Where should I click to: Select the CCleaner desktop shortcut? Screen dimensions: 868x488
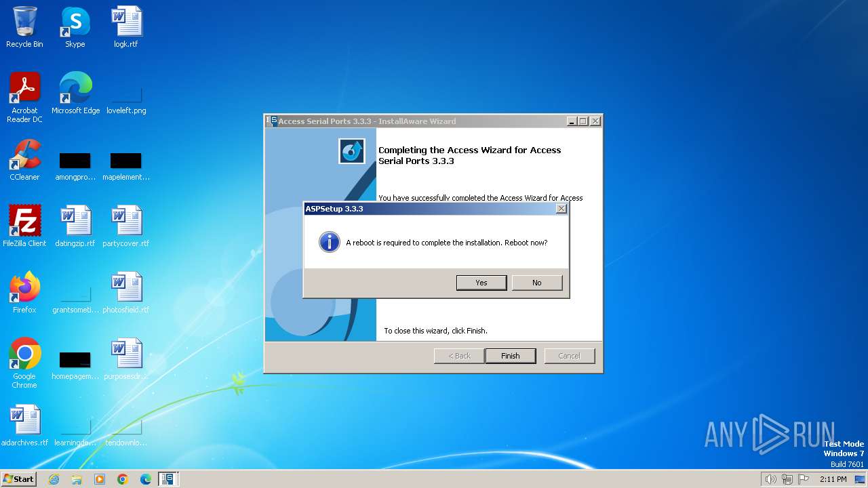(x=24, y=160)
